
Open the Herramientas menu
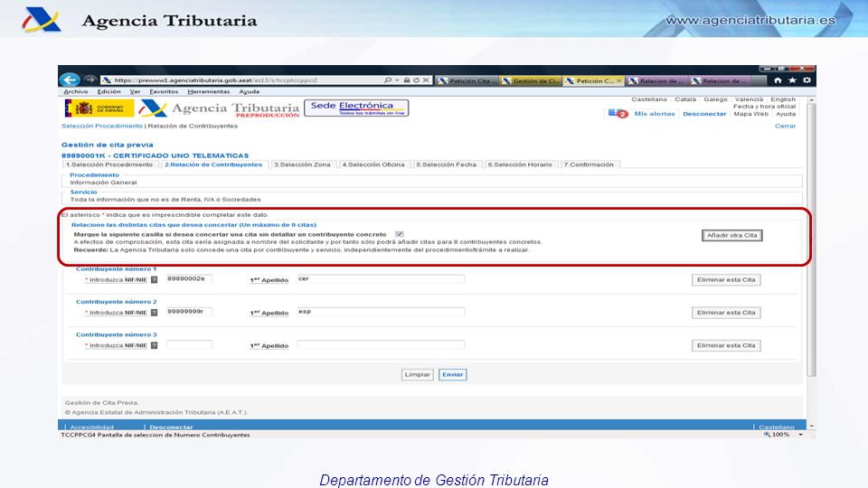click(208, 92)
